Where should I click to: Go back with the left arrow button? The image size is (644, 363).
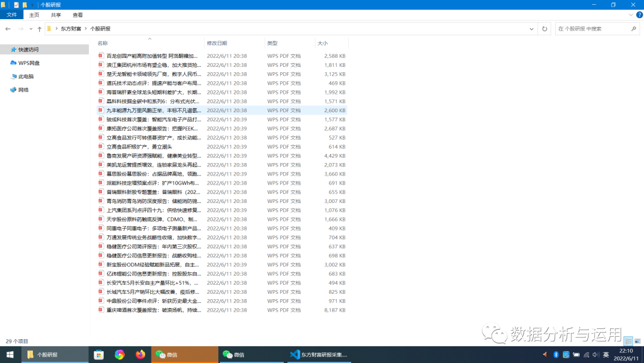pos(8,29)
